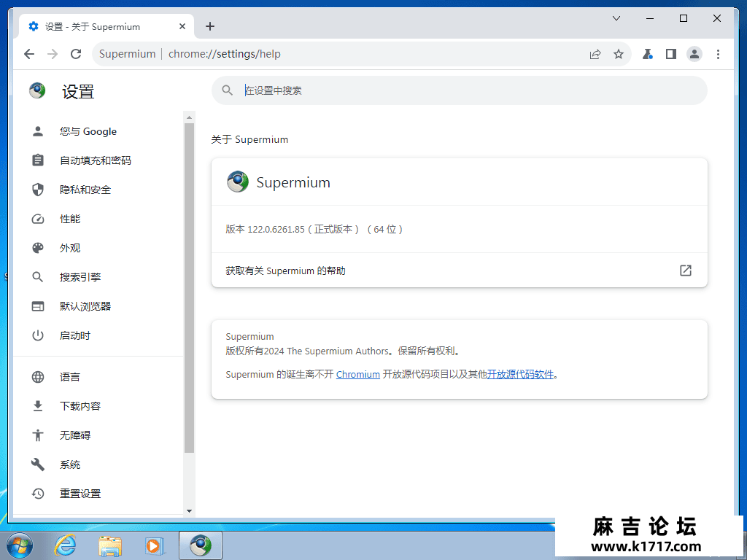
Task: Click the wrench icon beside 系统
Action: pos(38,464)
